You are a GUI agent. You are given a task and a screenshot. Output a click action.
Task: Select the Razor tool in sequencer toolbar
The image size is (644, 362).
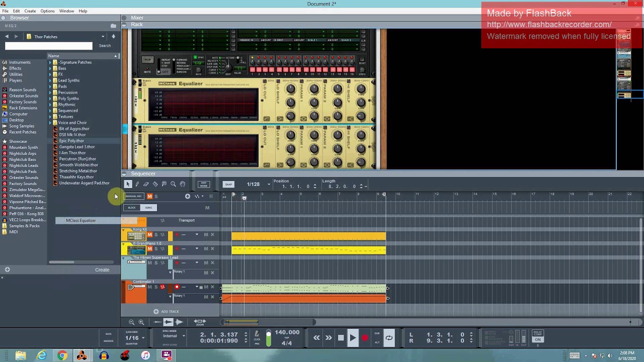(x=155, y=185)
